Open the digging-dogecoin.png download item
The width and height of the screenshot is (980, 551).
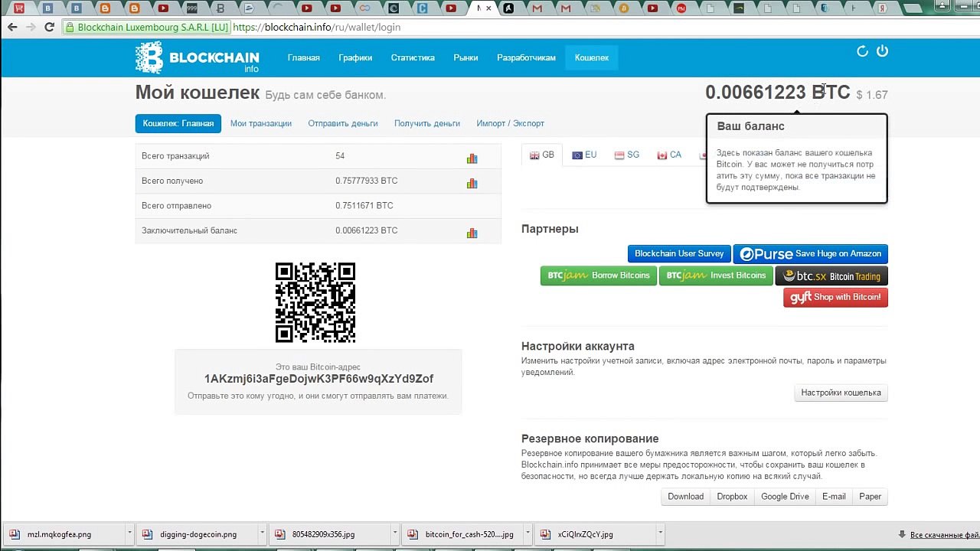pos(198,534)
